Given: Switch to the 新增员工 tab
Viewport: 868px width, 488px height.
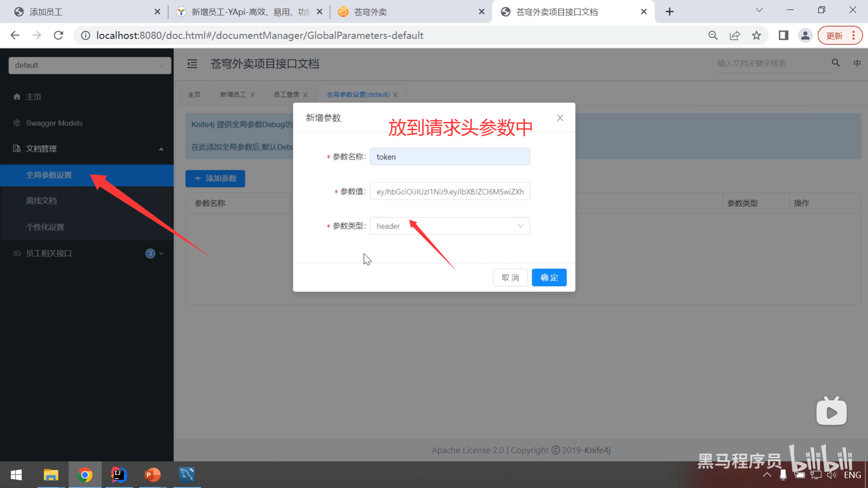Looking at the screenshot, I should click(x=232, y=94).
